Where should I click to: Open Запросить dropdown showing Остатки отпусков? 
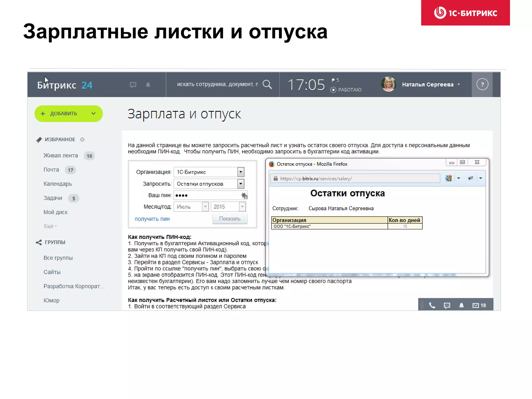209,184
